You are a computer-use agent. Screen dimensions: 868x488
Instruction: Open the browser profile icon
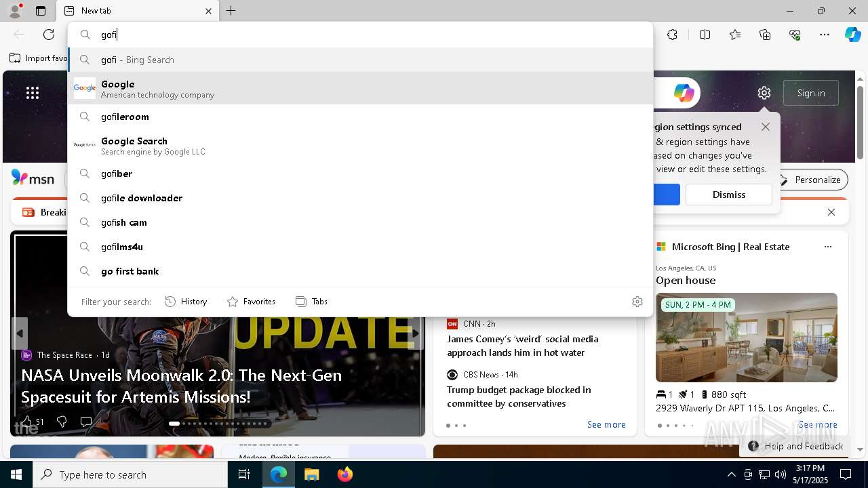tap(14, 10)
